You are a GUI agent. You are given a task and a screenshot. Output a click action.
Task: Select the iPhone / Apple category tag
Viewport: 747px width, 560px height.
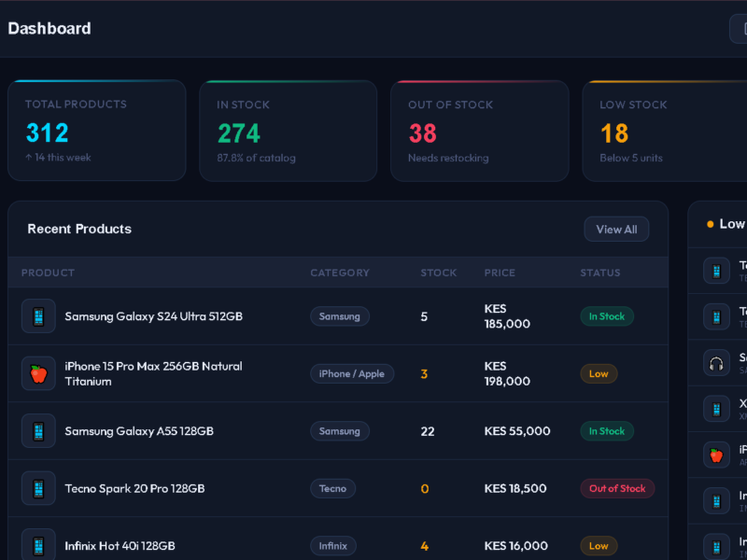click(x=352, y=373)
